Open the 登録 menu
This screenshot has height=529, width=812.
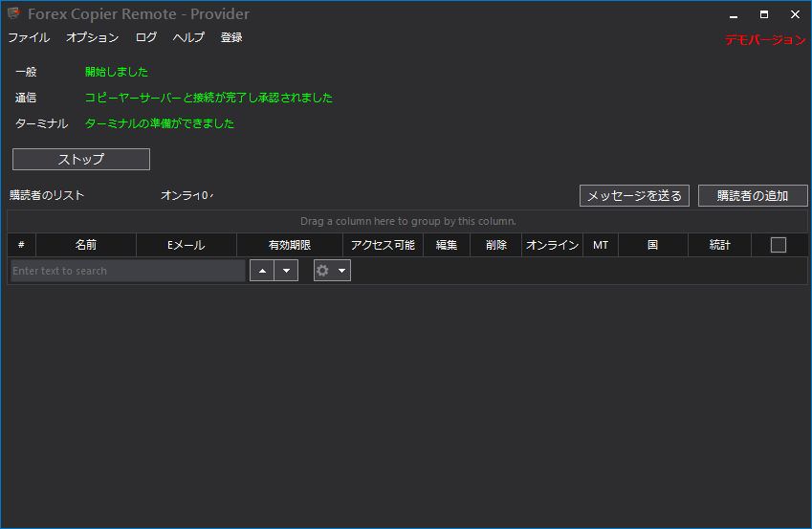(230, 37)
